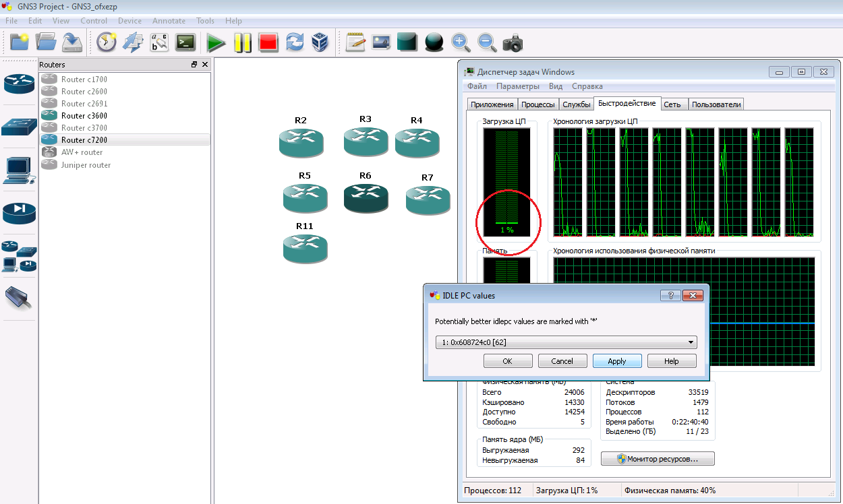Click the yellow Suspend all devices icon
Image resolution: width=843 pixels, height=504 pixels.
pyautogui.click(x=243, y=43)
